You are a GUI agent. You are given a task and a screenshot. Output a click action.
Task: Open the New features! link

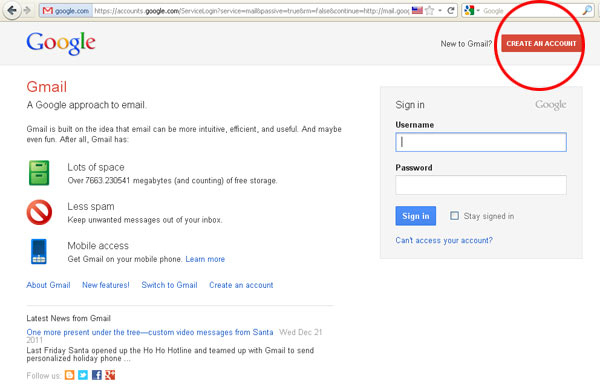coord(106,285)
